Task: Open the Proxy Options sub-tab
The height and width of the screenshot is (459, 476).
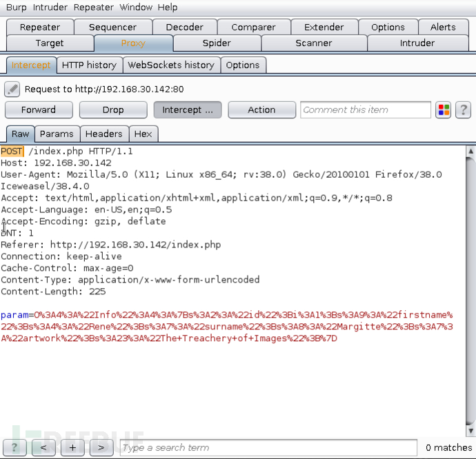Action: point(243,65)
